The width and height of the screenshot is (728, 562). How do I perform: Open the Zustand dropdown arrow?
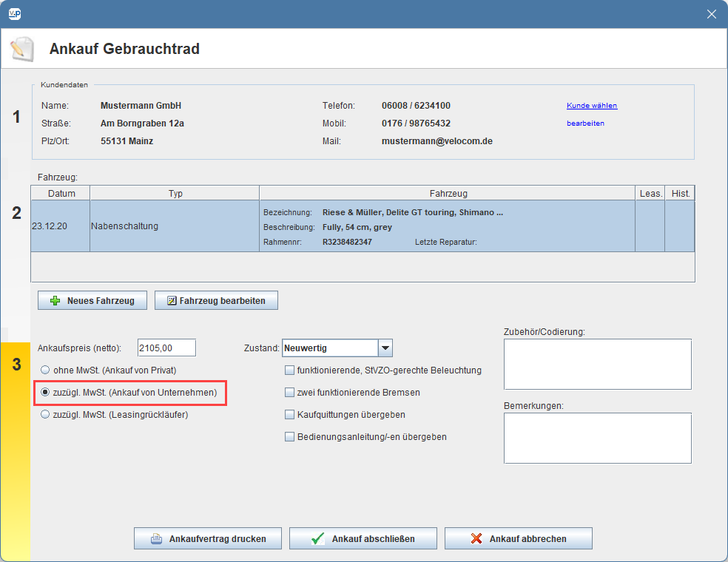coord(385,348)
